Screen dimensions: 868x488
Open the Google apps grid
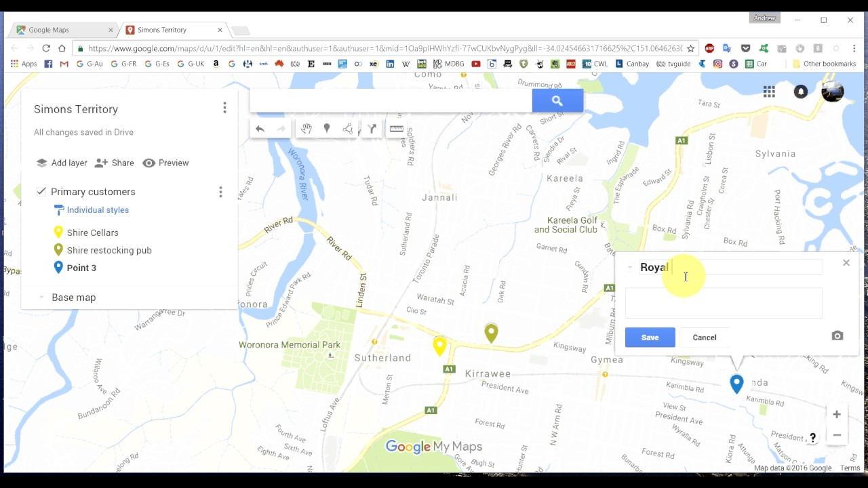[769, 92]
